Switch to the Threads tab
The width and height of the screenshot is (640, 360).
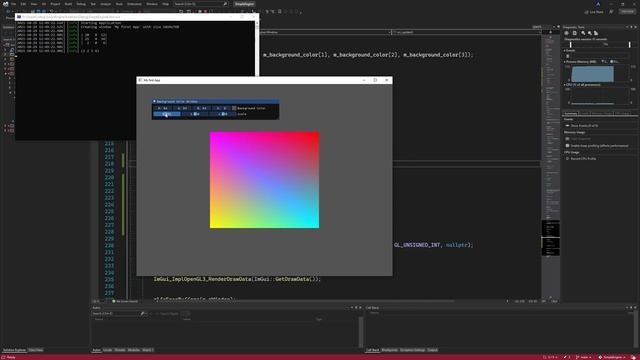tap(120, 350)
